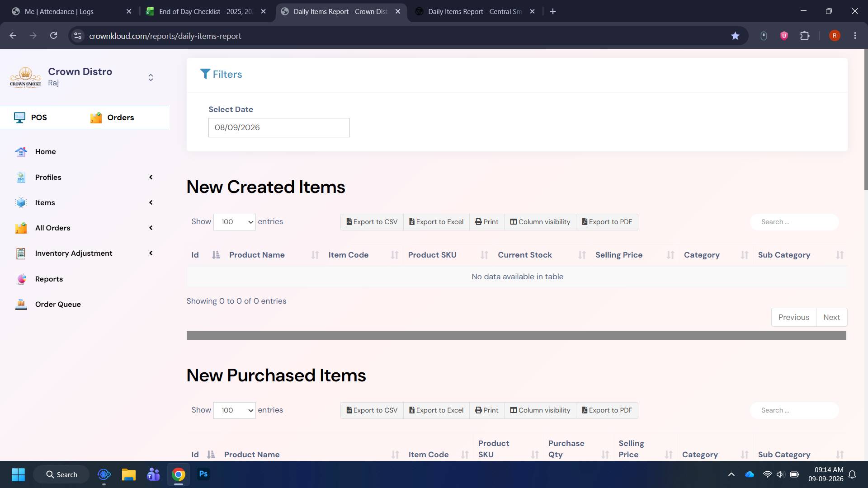The image size is (868, 488).
Task: Bookmark page with the star icon
Action: (x=735, y=36)
